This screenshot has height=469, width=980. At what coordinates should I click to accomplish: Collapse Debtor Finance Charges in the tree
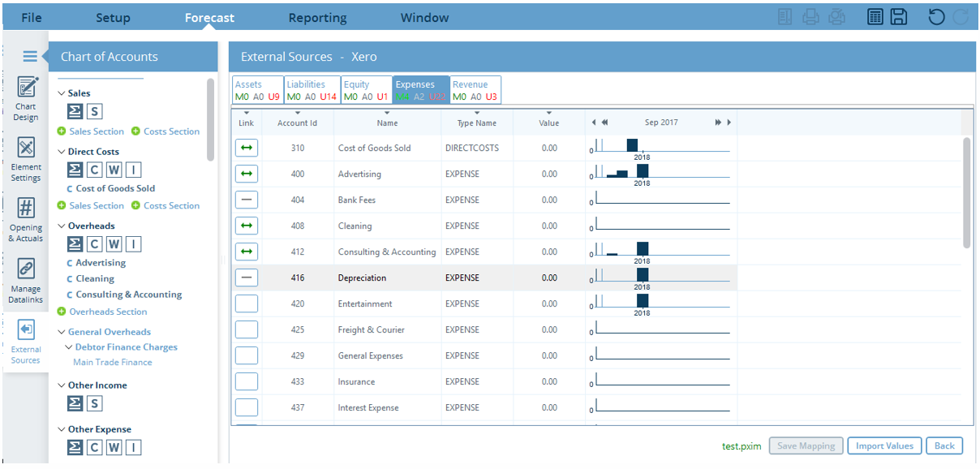click(70, 346)
